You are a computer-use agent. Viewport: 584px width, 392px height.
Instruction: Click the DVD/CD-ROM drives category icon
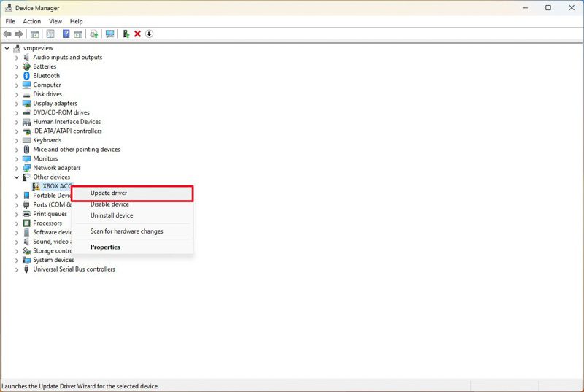26,112
